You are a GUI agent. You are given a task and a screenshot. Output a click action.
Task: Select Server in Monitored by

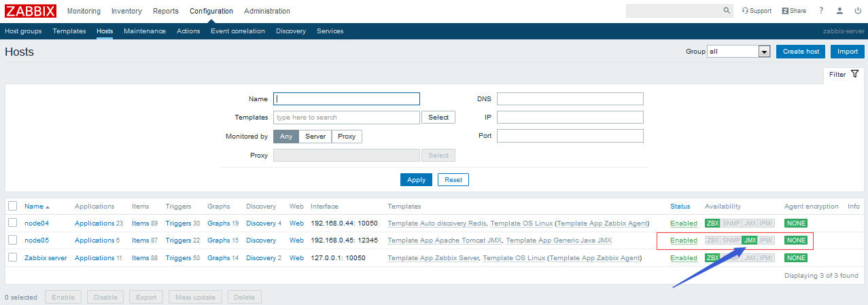(315, 137)
